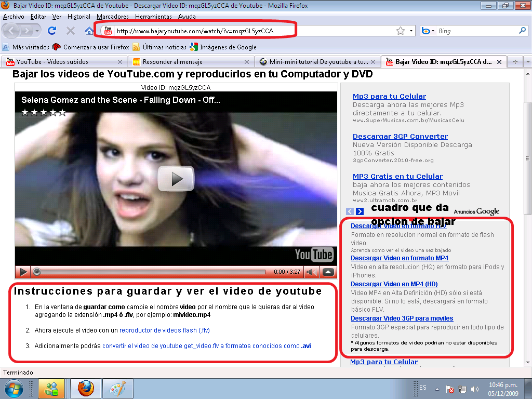This screenshot has height=399, width=532.
Task: Open the Descargar 3GP Converter ad link
Action: [400, 137]
